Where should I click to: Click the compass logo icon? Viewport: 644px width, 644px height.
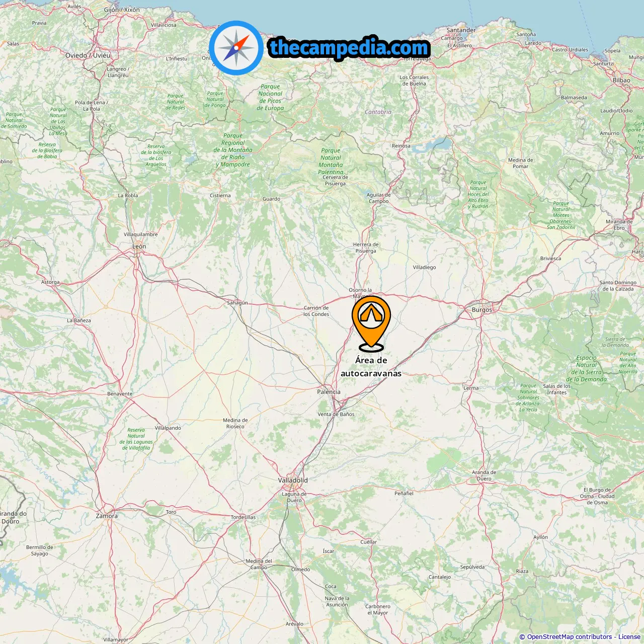point(236,48)
